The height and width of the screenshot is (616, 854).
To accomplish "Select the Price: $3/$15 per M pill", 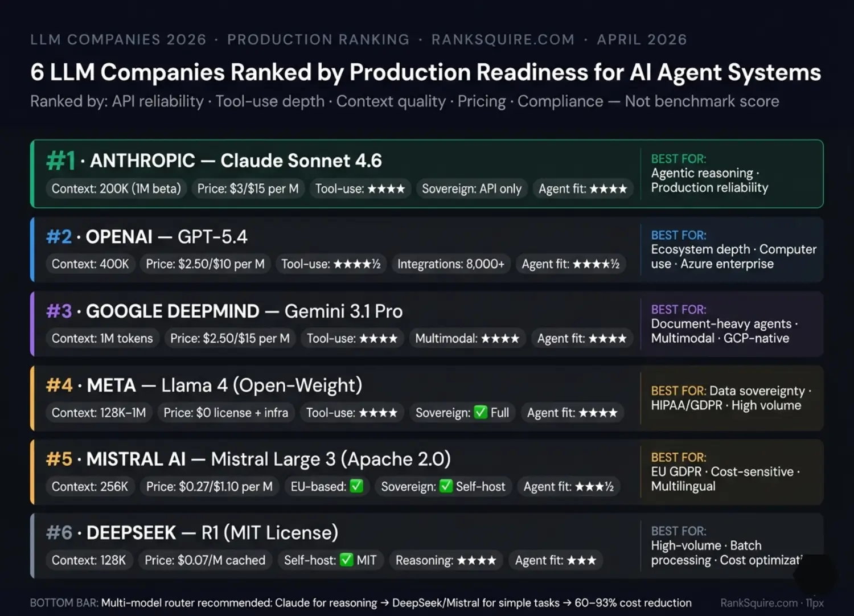I will click(248, 189).
